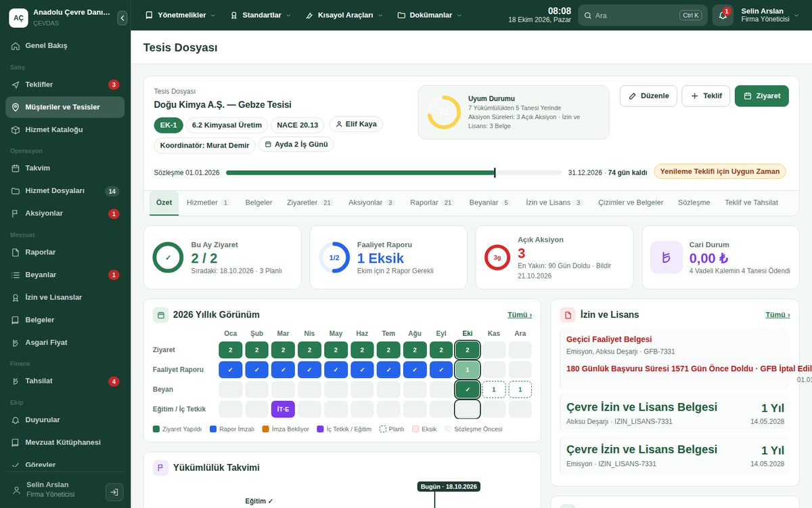Viewport: 812px width, 508px height.
Task: Click the Aksiyonlar flag icon in sidebar
Action: click(x=16, y=213)
